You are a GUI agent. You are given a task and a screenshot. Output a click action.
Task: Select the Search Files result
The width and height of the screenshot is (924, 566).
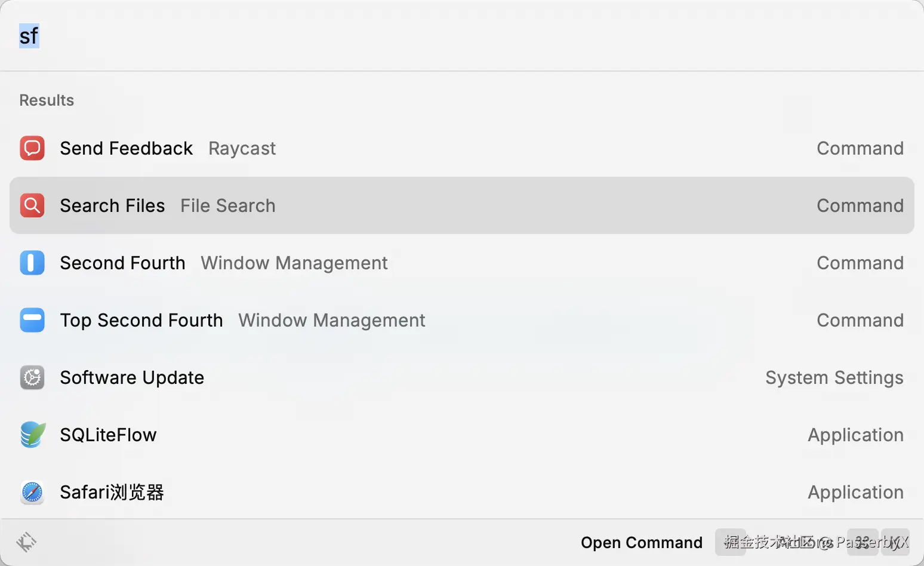coord(418,205)
